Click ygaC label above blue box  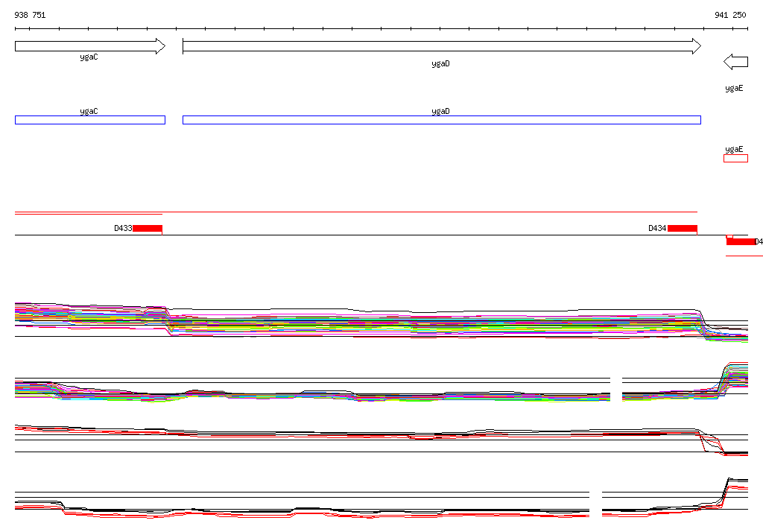tap(89, 112)
